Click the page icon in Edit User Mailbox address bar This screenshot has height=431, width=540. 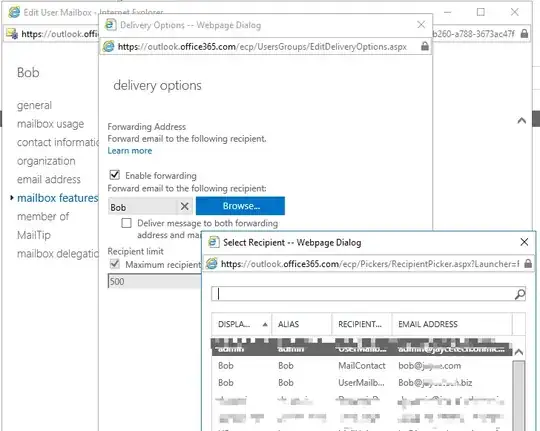pos(12,34)
